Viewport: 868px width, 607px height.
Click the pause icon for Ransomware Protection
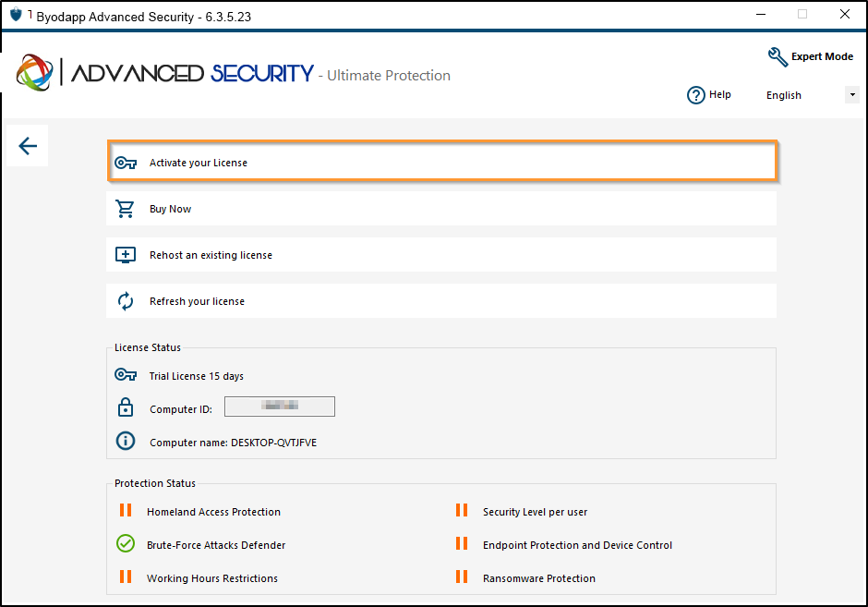462,577
